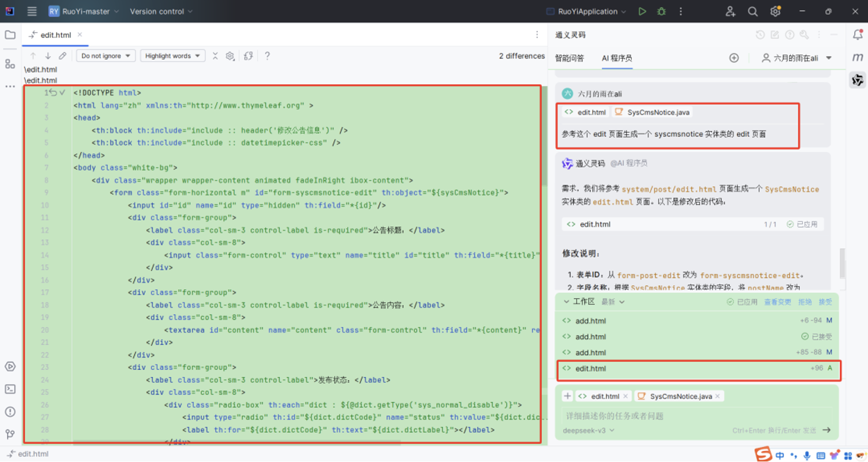Add new session plus circle icon
Screen dimensions: 868x462
pos(734,58)
